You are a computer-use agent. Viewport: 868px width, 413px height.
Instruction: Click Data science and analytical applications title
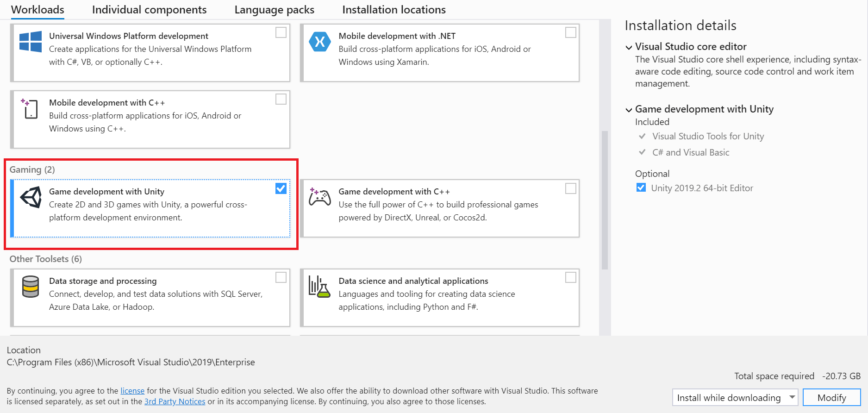click(413, 281)
